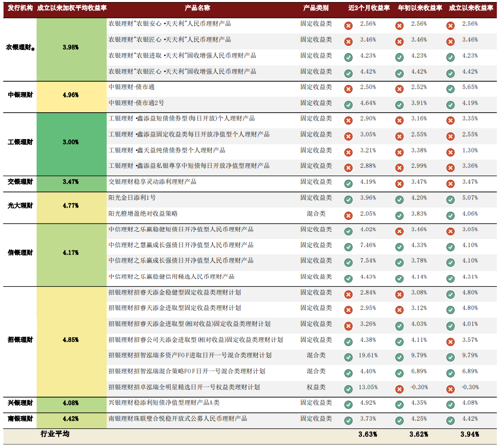Click the 成立以来加权平均收益率 column header
This screenshot has width=500, height=448.
click(x=72, y=8)
